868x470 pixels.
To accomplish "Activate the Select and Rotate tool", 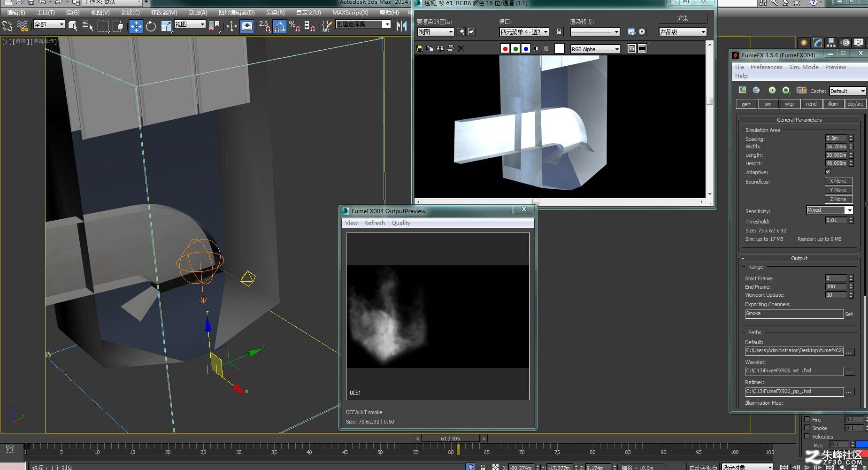I will pos(151,26).
